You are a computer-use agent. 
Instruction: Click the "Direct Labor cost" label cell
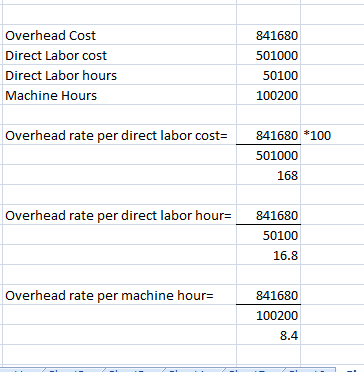[x=119, y=55]
